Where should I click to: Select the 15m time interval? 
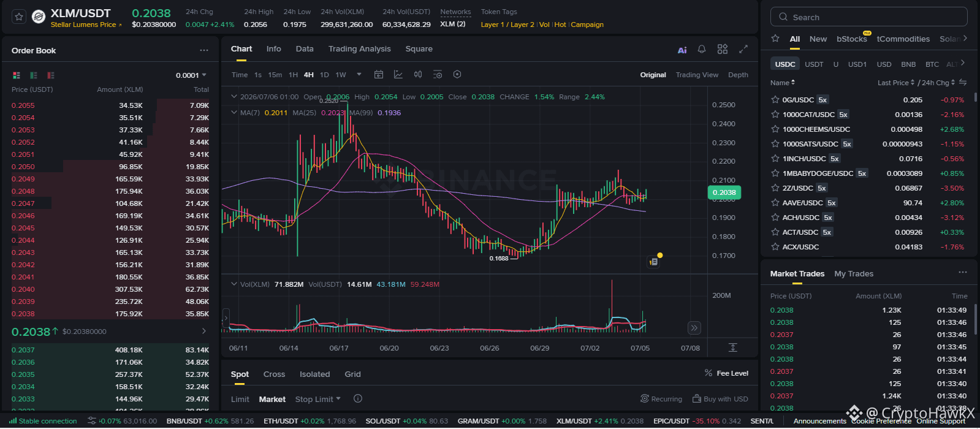coord(275,75)
